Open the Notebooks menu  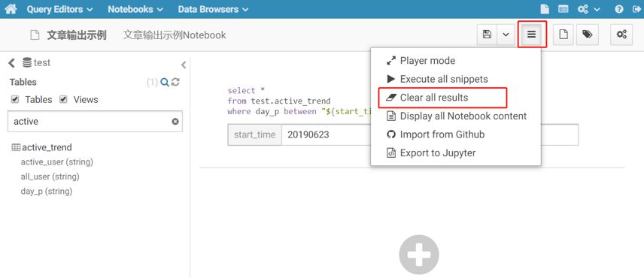click(135, 9)
